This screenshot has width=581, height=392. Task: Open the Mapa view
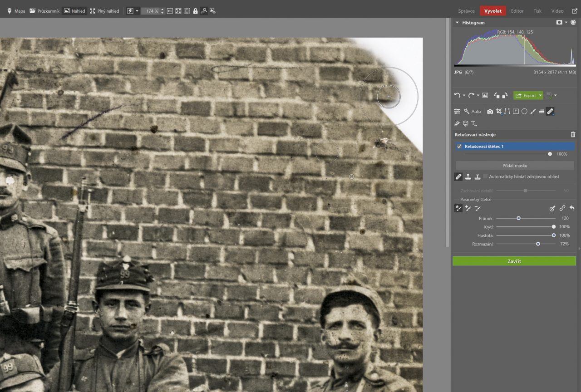pos(16,11)
